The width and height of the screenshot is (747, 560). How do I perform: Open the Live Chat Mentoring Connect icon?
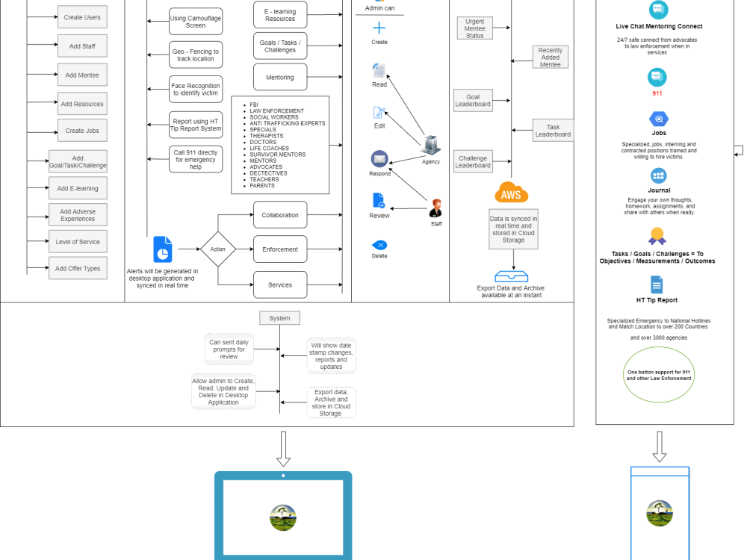pos(658,10)
